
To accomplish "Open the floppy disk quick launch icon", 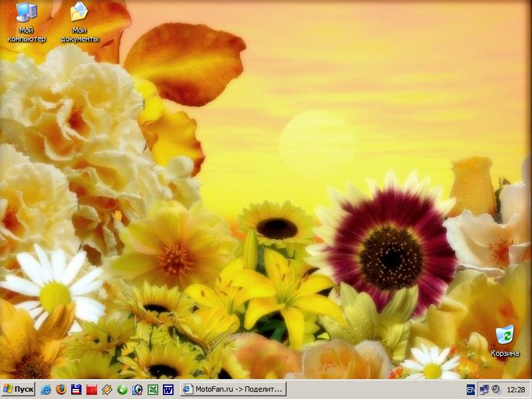I will tap(76, 390).
